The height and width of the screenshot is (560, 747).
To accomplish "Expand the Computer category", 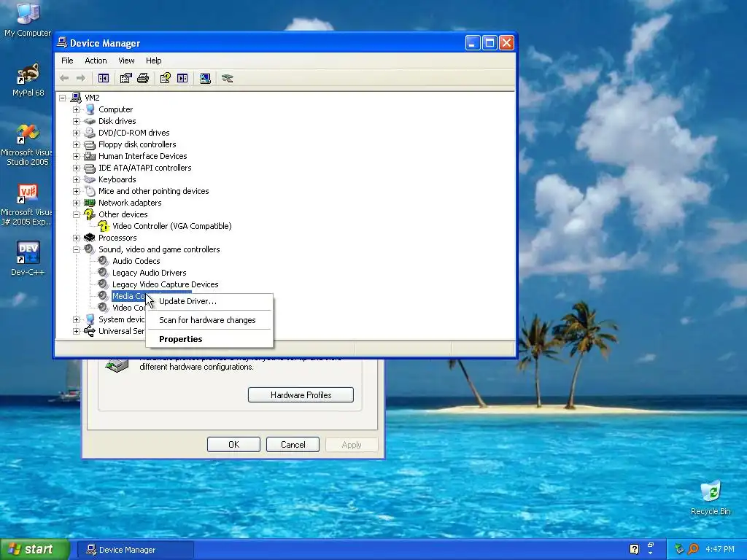I will (x=76, y=109).
